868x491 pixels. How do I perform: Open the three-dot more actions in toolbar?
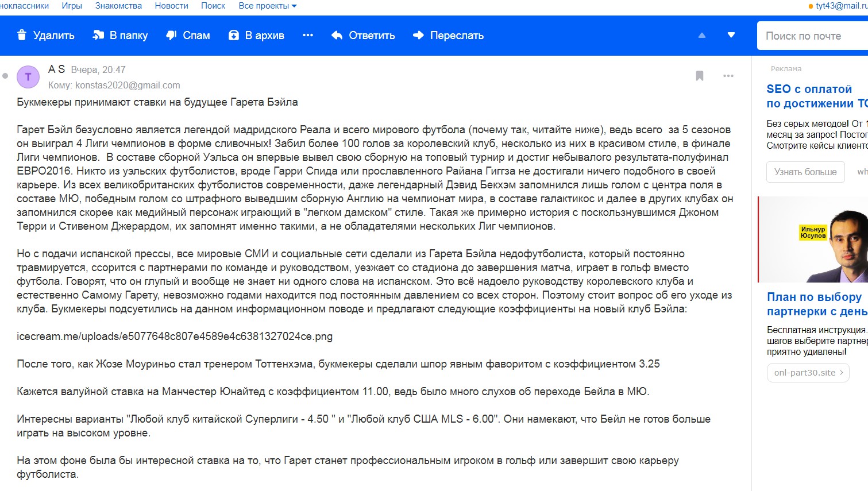[308, 36]
